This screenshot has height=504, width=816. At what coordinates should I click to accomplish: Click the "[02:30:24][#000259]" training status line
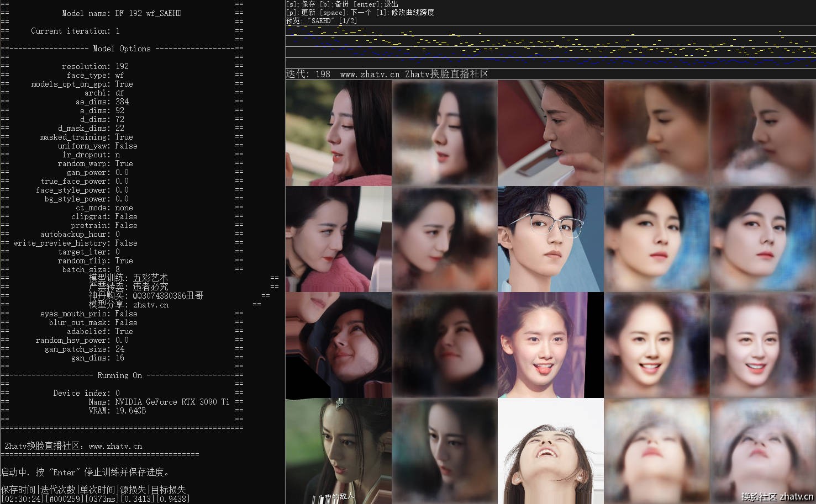pos(95,498)
